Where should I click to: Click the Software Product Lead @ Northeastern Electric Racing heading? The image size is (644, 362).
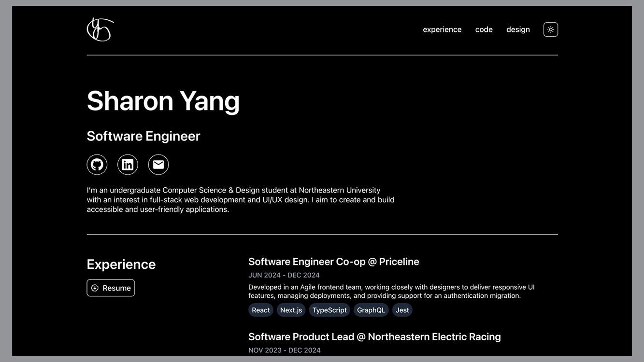[x=374, y=336]
